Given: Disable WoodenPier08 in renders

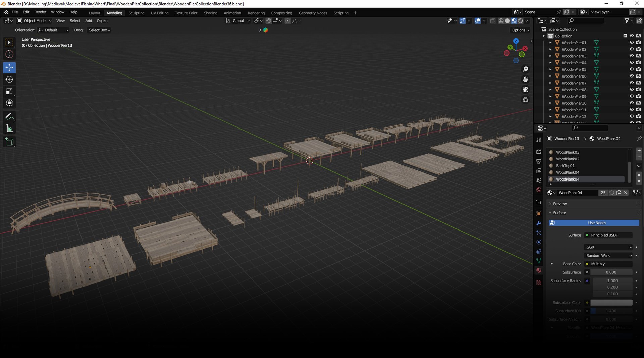Looking at the screenshot, I should click(638, 90).
